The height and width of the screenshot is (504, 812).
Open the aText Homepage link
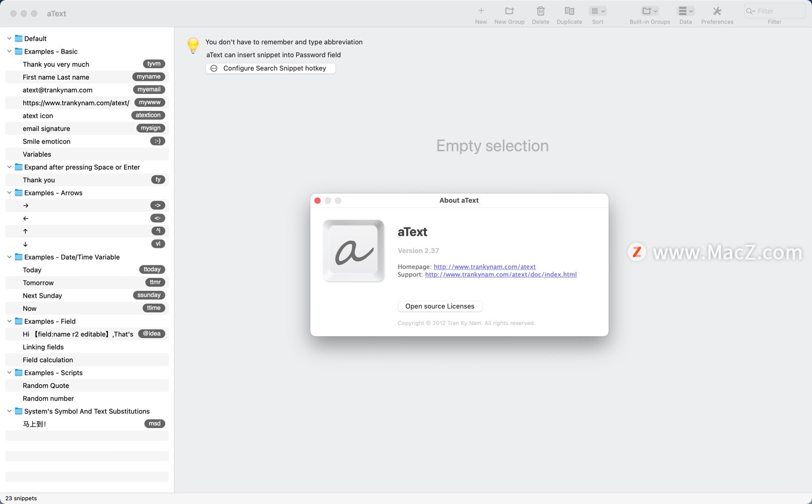[484, 266]
